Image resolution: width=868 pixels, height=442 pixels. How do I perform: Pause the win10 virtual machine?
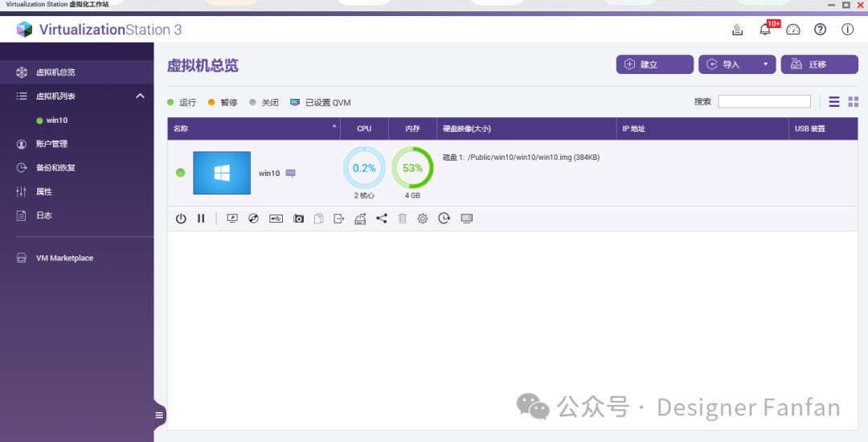pyautogui.click(x=201, y=219)
